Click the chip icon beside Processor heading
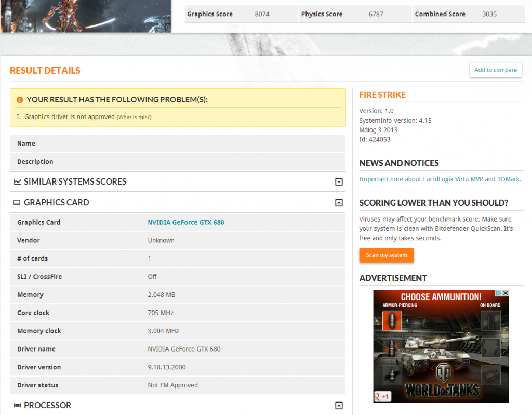 point(17,406)
